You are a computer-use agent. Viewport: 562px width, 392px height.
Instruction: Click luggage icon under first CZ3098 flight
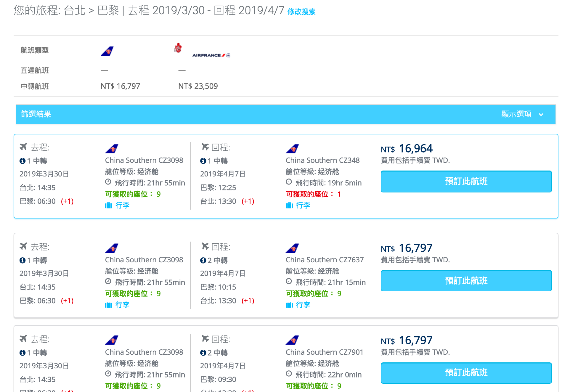coord(108,205)
